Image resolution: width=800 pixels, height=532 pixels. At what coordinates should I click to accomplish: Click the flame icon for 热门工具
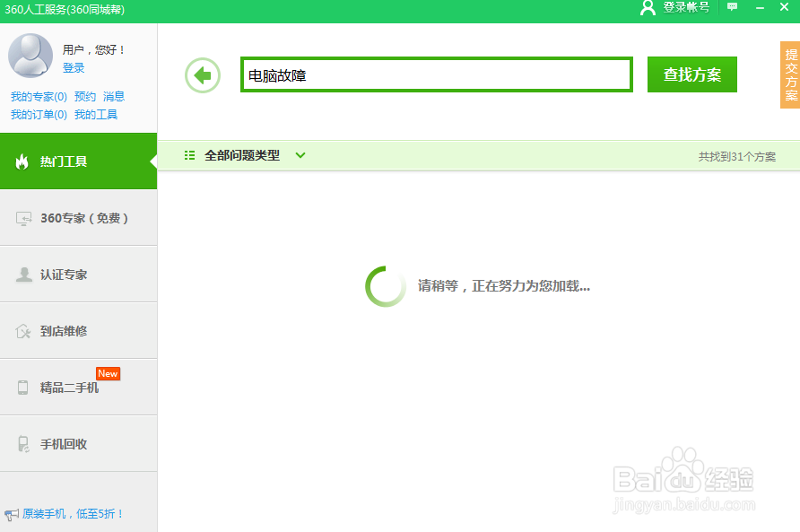tap(22, 161)
